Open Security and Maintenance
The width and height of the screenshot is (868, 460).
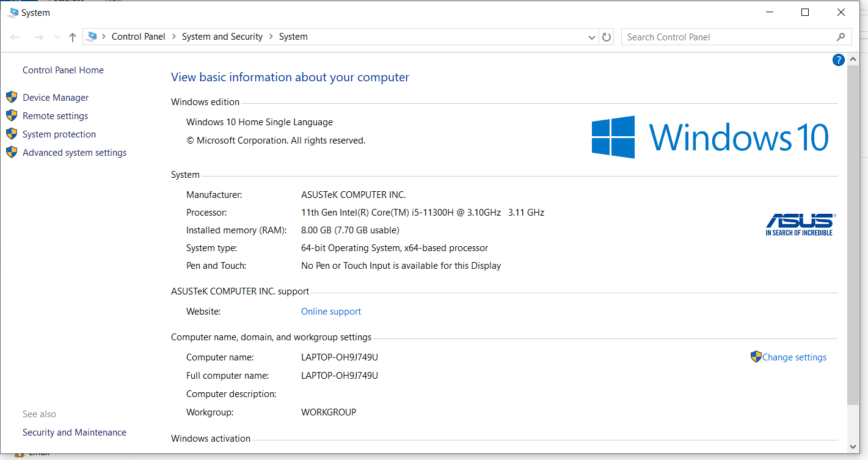[75, 433]
